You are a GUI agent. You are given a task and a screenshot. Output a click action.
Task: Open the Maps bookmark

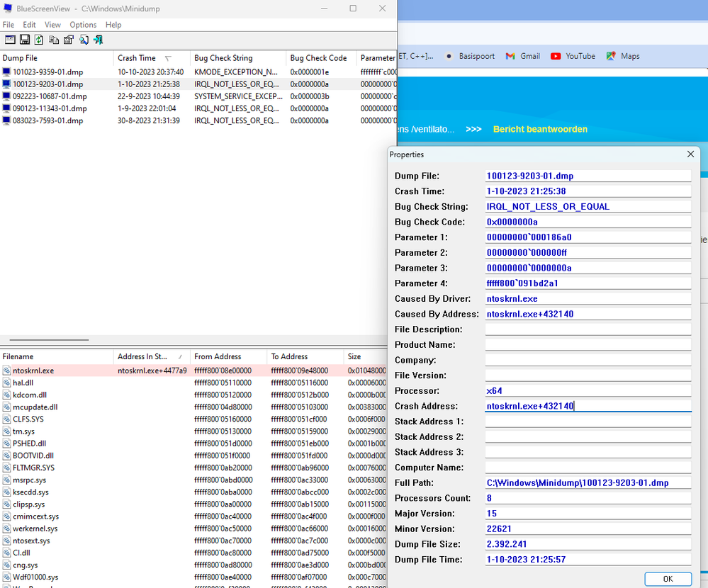(623, 56)
